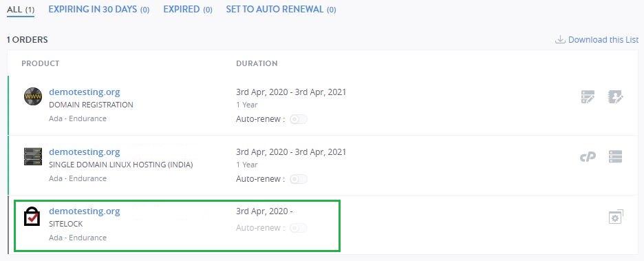The image size is (644, 261).
Task: Toggle auto-renew switch for SiteLock
Action: click(298, 228)
